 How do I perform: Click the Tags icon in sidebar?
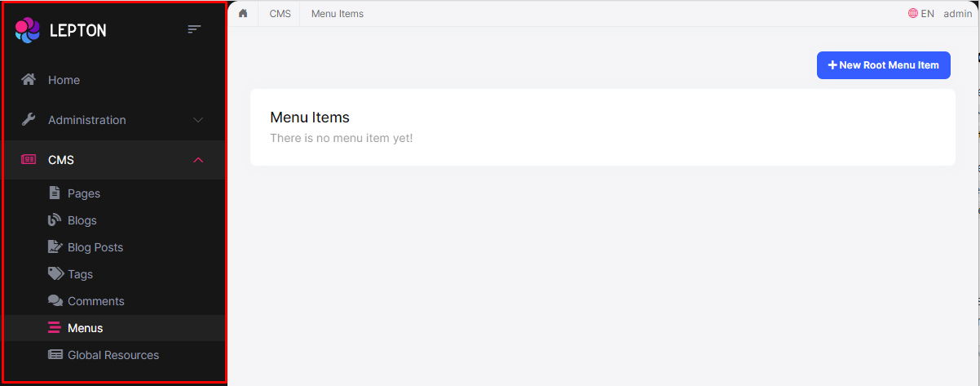[55, 274]
